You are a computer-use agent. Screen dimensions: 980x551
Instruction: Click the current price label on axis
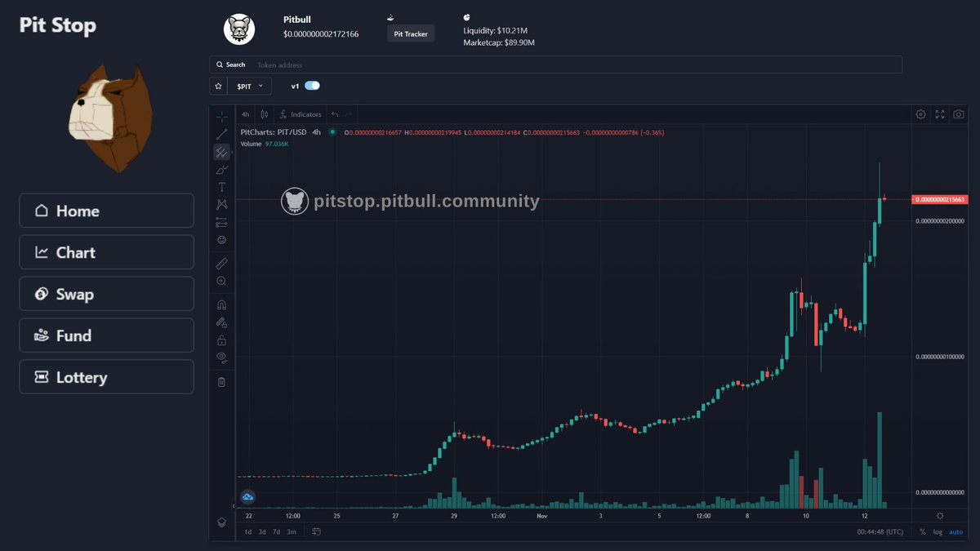[x=939, y=199]
